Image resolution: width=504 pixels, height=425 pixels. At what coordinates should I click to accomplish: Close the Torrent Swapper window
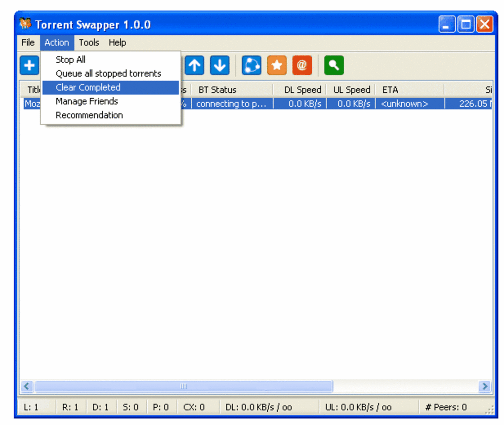tap(485, 24)
